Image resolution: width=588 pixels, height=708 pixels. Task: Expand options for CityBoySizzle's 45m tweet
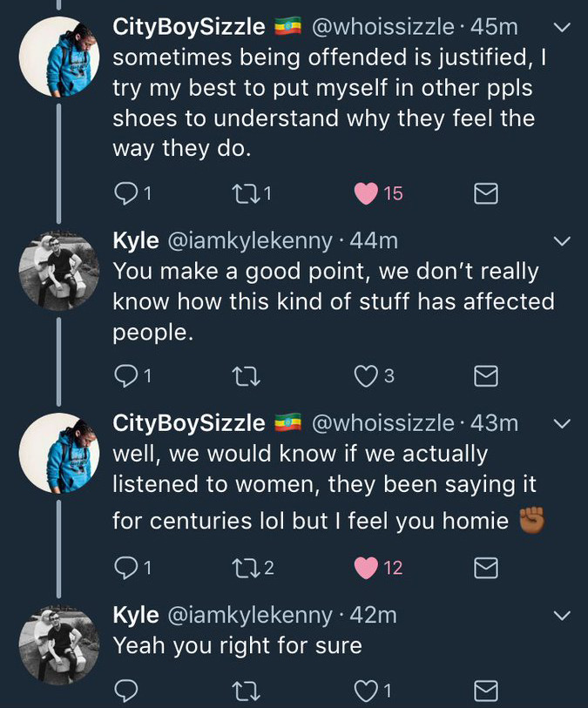[562, 28]
